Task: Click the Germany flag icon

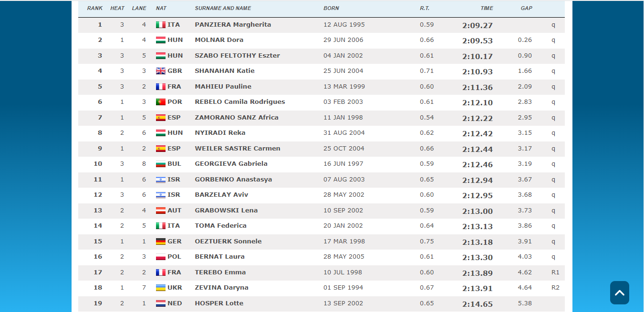Action: coord(161,242)
